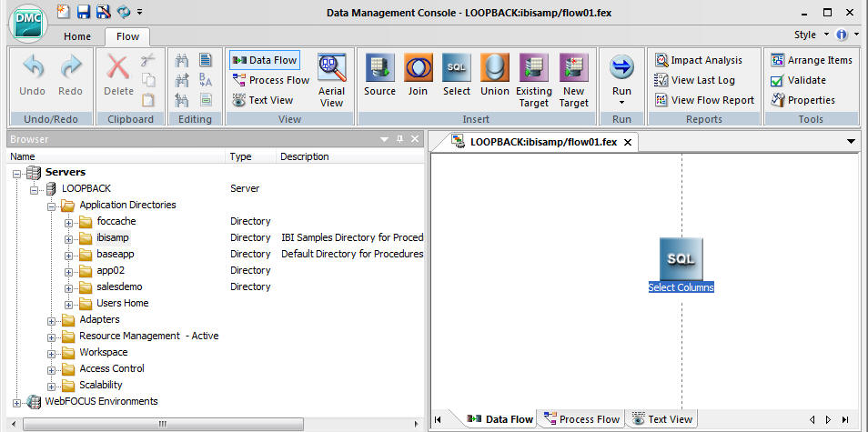The image size is (868, 432).
Task: Collapse the Servers tree node
Action: click(16, 174)
